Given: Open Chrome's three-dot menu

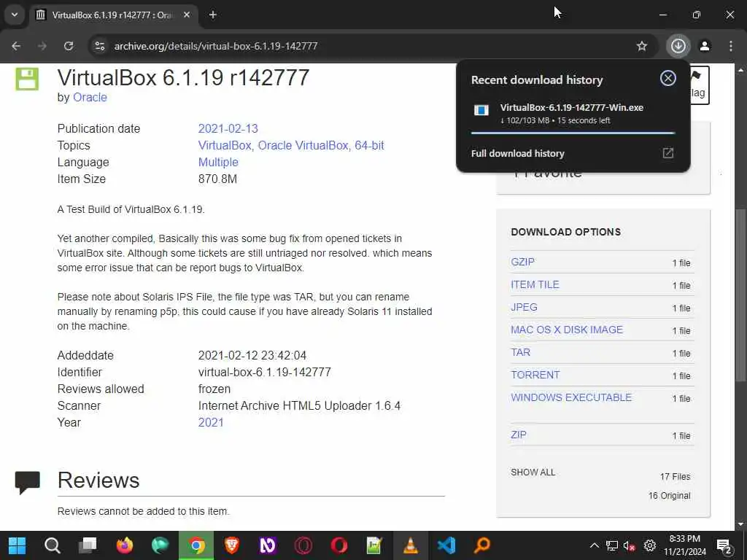Looking at the screenshot, I should [x=731, y=46].
